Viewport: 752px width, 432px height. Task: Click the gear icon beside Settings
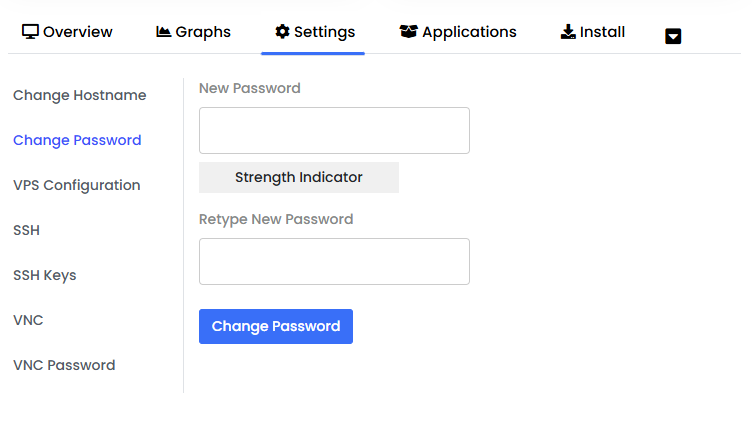[x=282, y=32]
